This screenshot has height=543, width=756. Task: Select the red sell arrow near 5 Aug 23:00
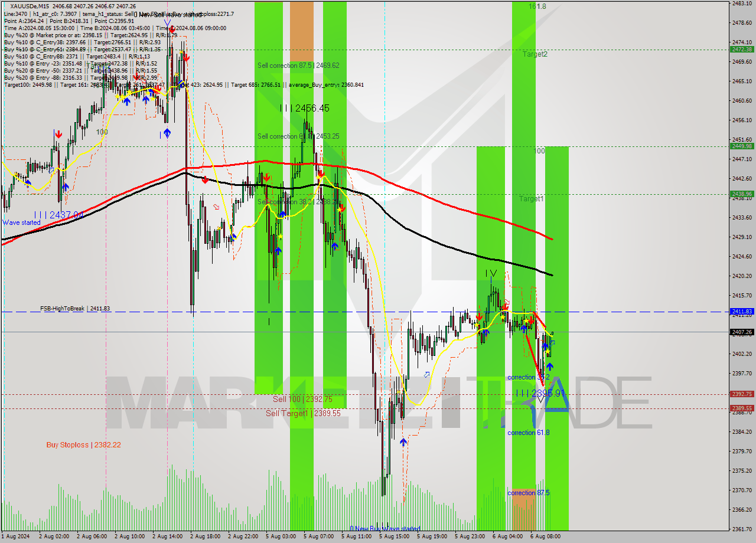coord(480,317)
